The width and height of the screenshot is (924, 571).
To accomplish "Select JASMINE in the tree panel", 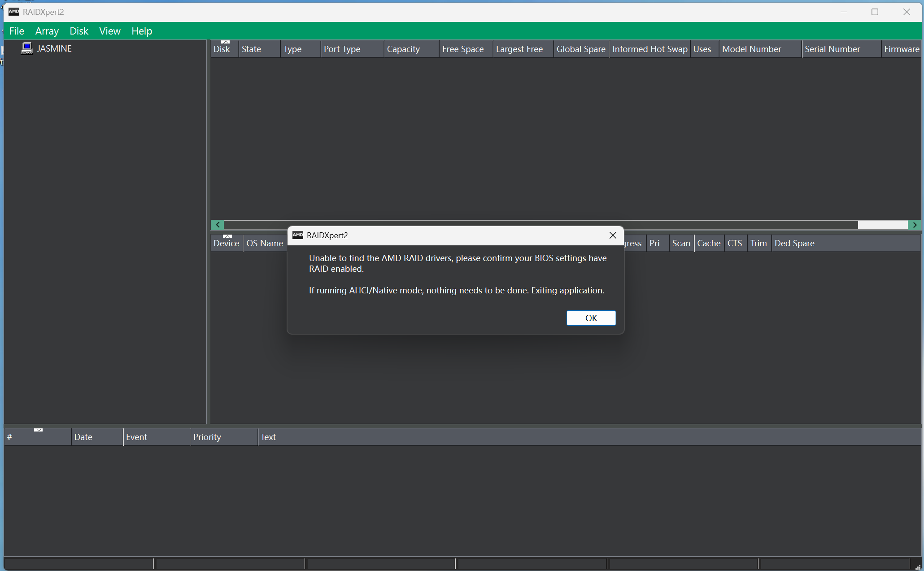I will point(54,48).
